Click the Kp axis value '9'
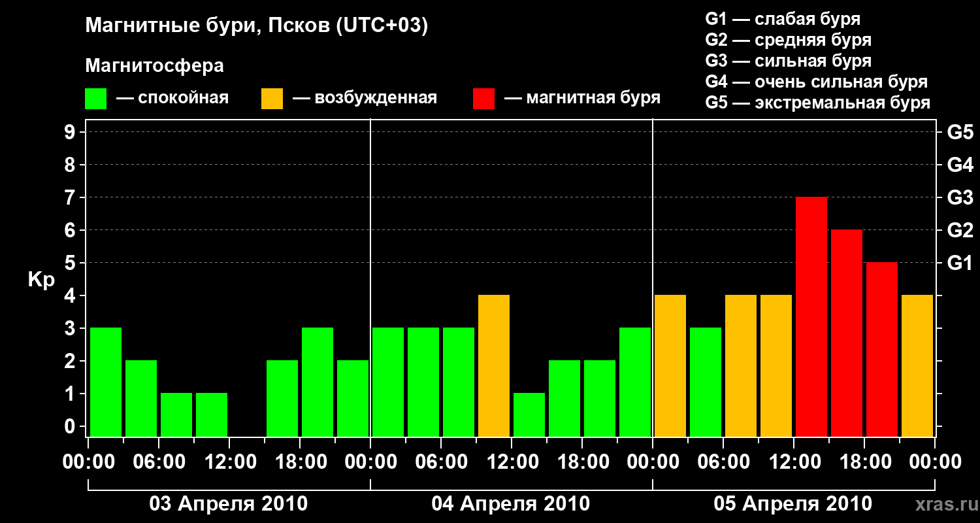 (71, 132)
